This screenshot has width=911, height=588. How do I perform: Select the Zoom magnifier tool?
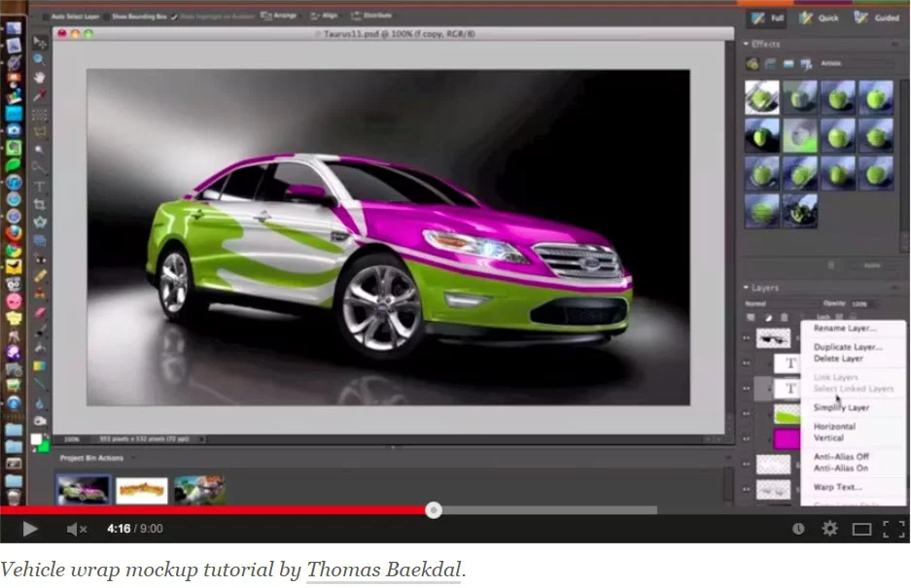coord(40,60)
